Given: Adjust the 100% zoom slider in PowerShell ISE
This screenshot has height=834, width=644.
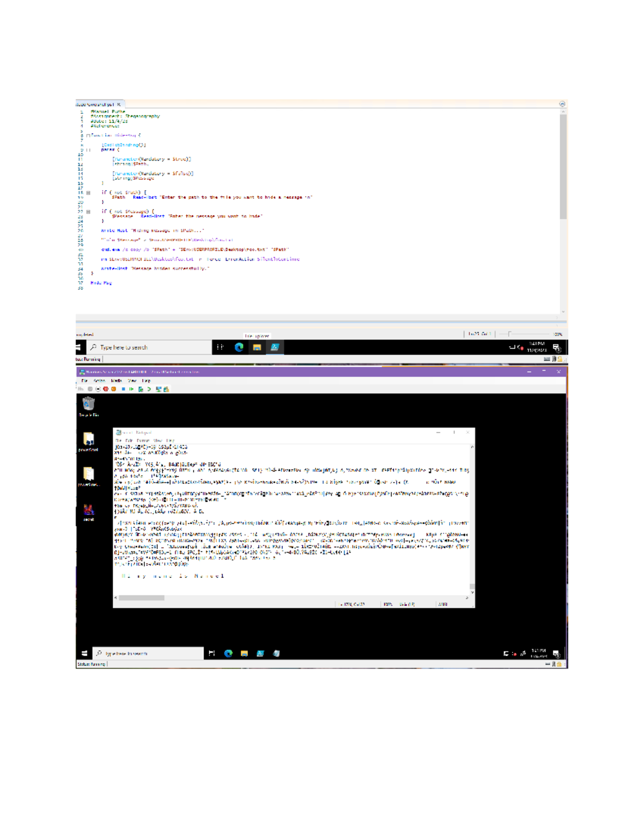Looking at the screenshot, I should coord(509,333).
